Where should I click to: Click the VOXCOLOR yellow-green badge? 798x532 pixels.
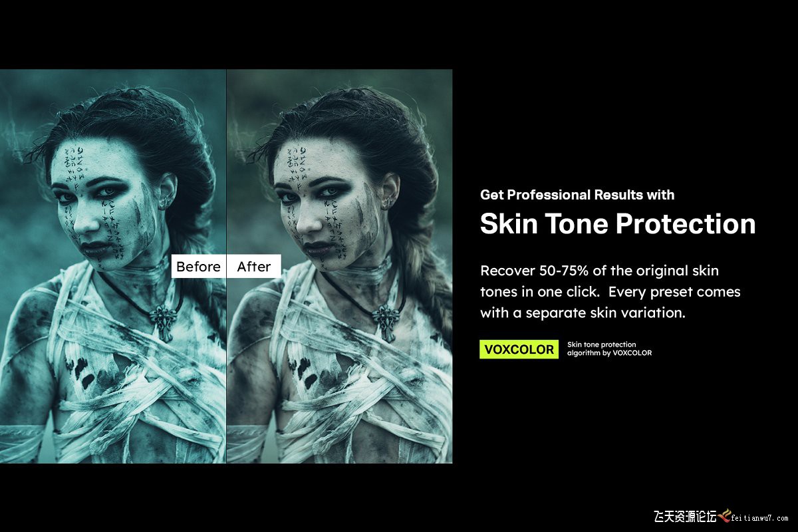point(519,350)
